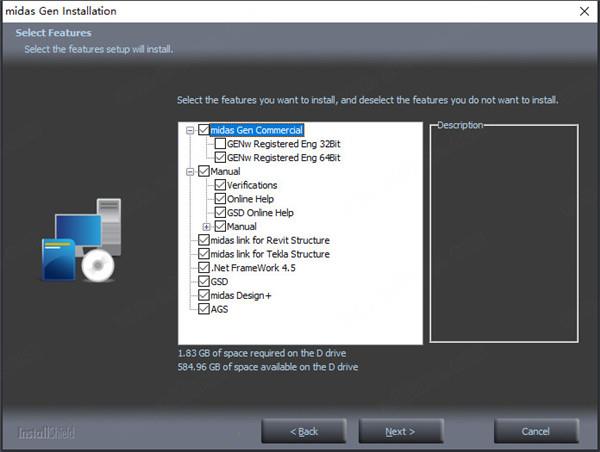Toggle the .Net FrameWork 4.5 checkbox
Screen dimensions: 600x452
(204, 268)
